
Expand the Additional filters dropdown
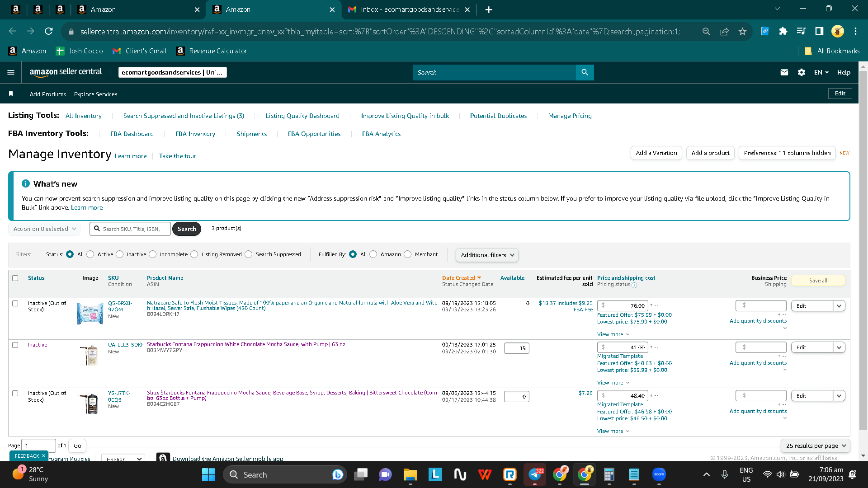coord(487,255)
